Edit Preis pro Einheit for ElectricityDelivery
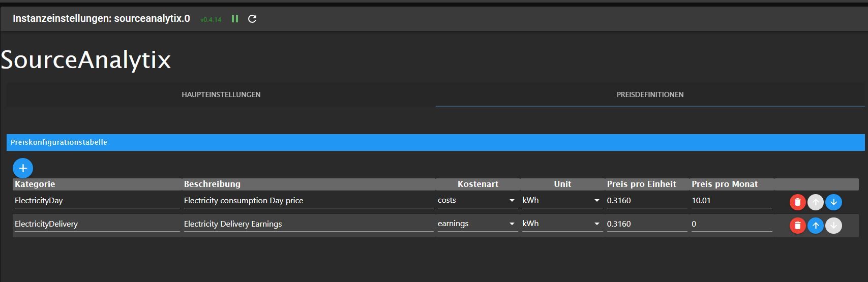Image resolution: width=868 pixels, height=282 pixels. (647, 224)
